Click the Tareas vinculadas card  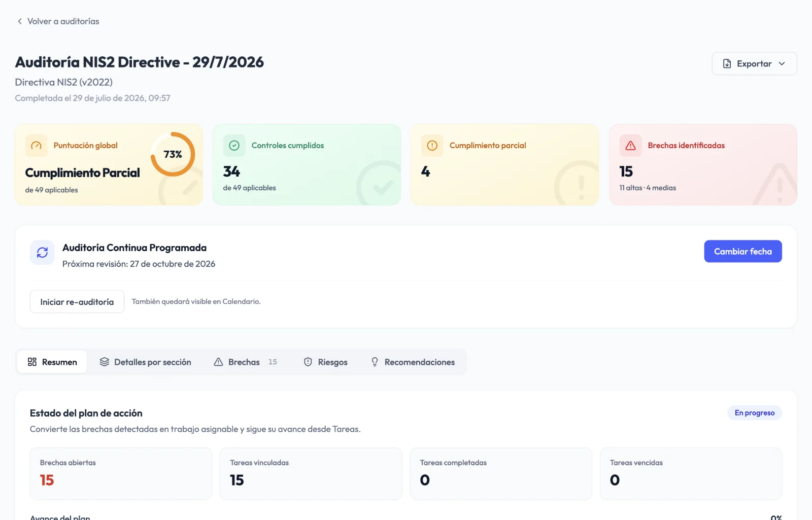(311, 474)
